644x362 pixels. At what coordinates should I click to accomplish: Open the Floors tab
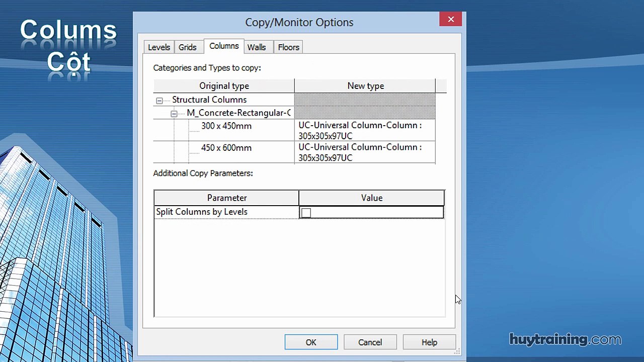[x=289, y=47]
